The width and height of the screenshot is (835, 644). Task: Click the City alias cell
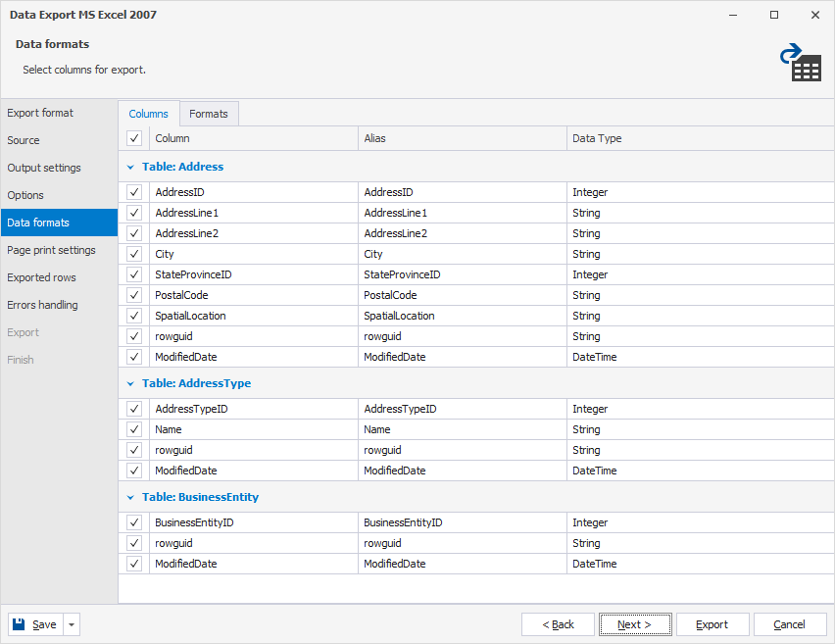point(463,254)
